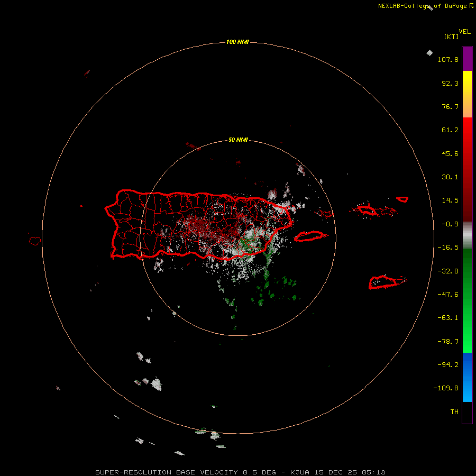476x476 pixels.
Task: Pick the purple segment of the color bar
Action: pos(467,59)
